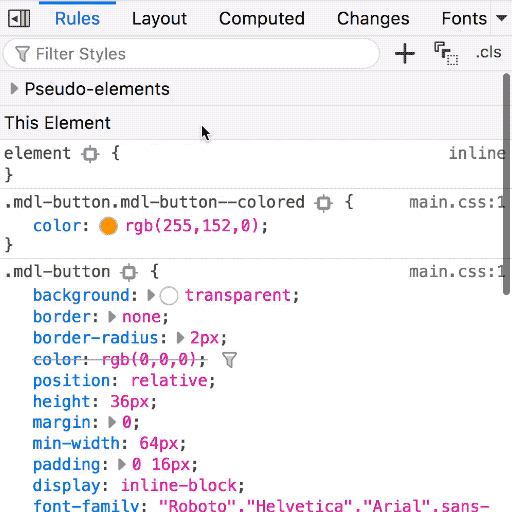This screenshot has width=512, height=512.
Task: Expand the background shorthand property arrow
Action: coord(151,295)
